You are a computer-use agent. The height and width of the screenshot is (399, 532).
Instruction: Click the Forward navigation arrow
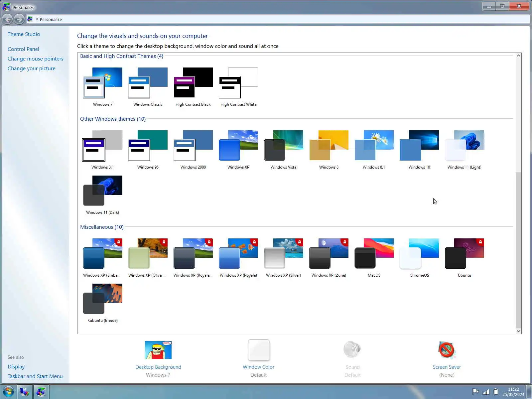click(19, 19)
